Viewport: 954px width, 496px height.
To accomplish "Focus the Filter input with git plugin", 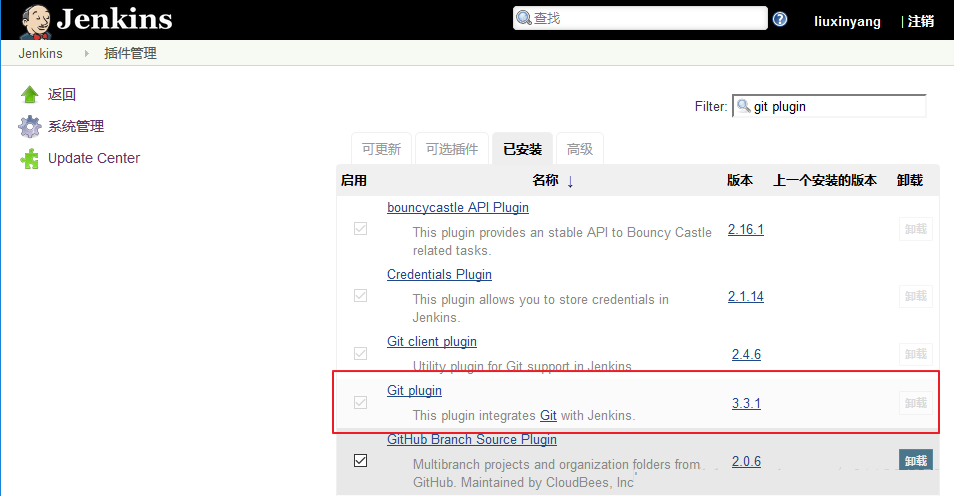I will pyautogui.click(x=829, y=106).
